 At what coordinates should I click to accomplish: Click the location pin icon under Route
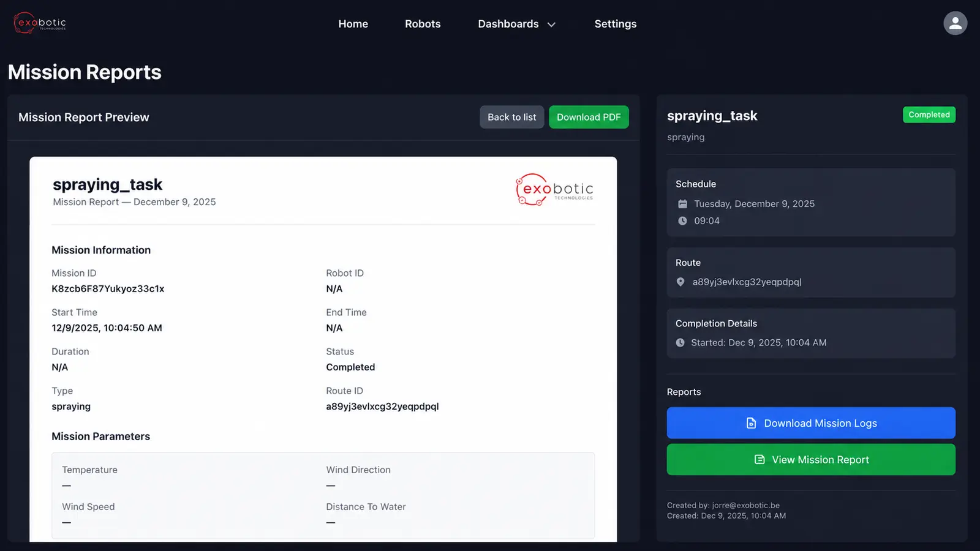tap(680, 282)
